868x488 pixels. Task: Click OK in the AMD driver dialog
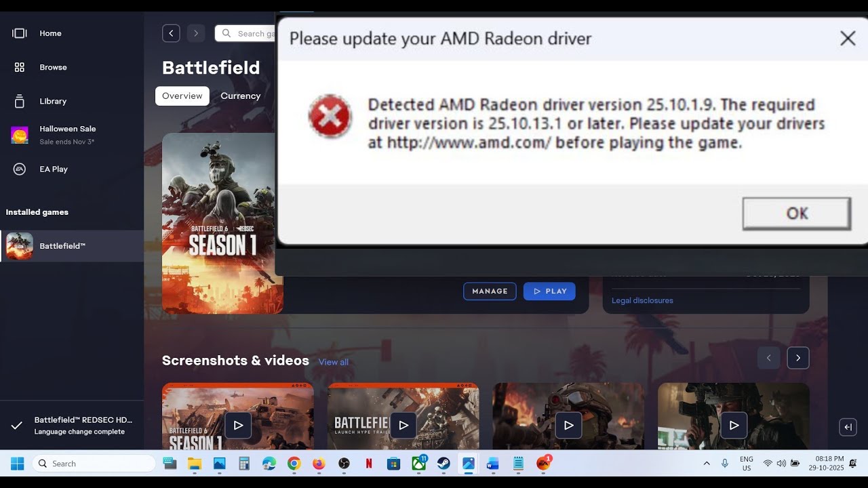pos(797,213)
